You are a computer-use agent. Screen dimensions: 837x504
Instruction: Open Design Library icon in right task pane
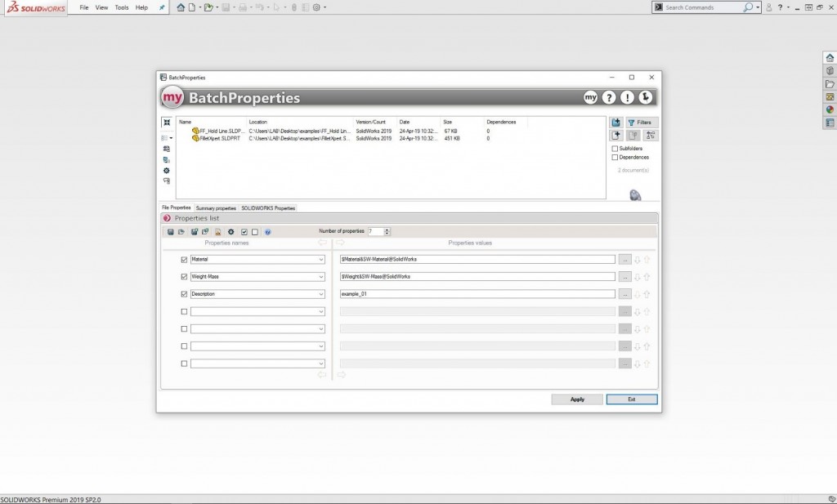coord(830,70)
